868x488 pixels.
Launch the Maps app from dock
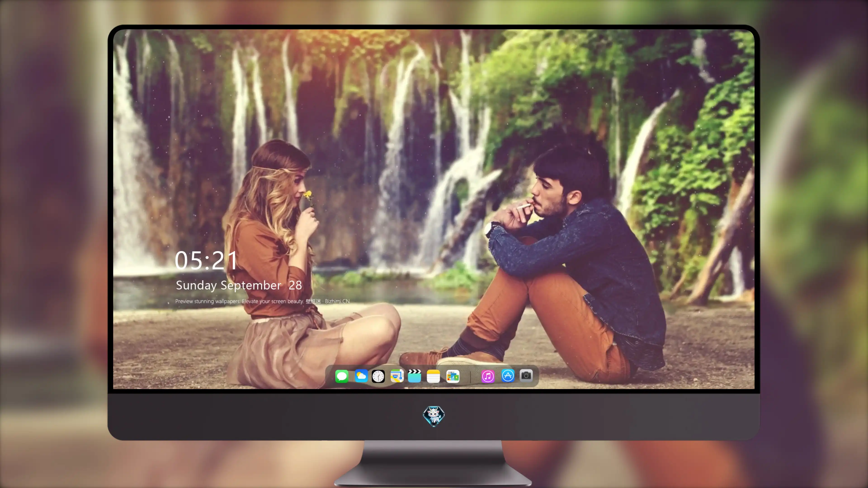397,376
